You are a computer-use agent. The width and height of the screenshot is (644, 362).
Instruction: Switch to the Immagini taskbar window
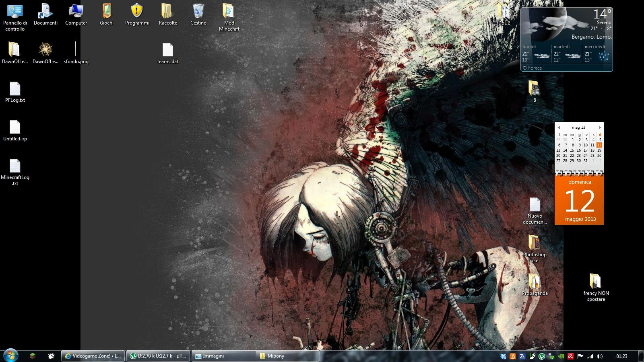(x=223, y=356)
